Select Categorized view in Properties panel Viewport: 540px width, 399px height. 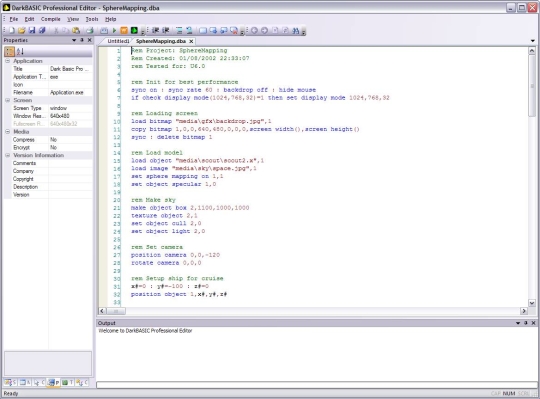coord(9,52)
